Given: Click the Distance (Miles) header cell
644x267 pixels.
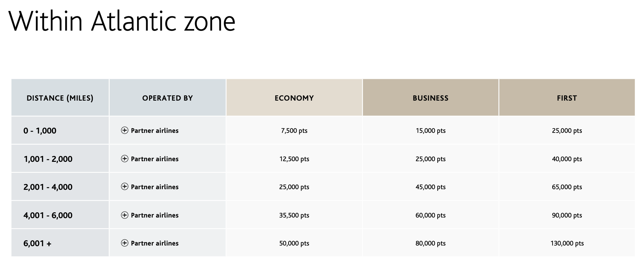Looking at the screenshot, I should (x=60, y=98).
